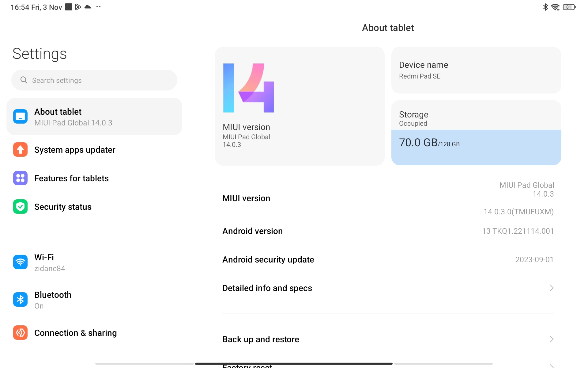Tap the Bluetooth icon in settings list

(20, 300)
